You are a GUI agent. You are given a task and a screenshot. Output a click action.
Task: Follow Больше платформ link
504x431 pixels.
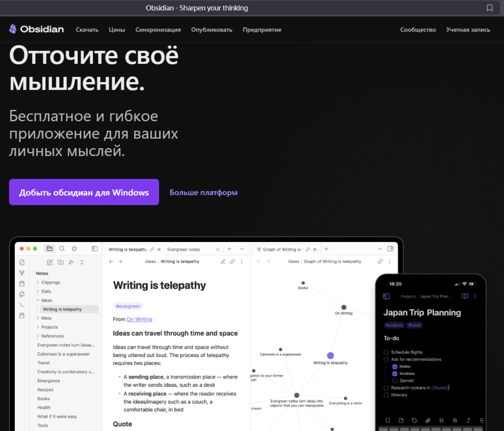click(x=203, y=192)
